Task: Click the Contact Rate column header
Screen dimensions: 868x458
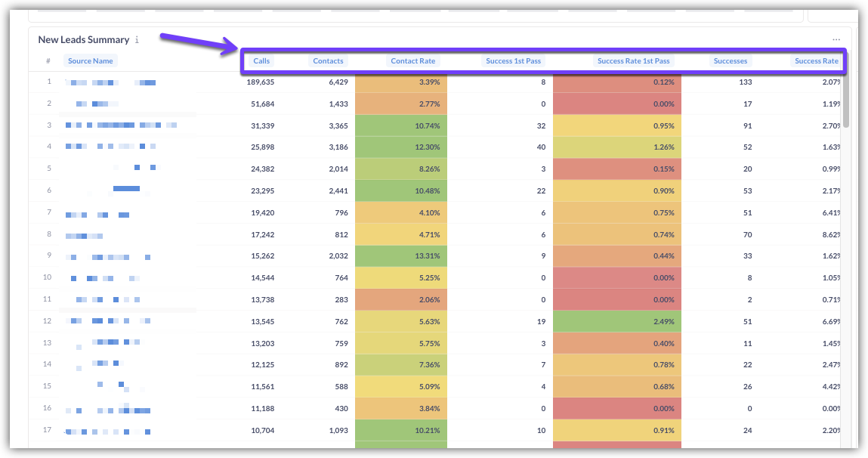Action: coord(413,61)
